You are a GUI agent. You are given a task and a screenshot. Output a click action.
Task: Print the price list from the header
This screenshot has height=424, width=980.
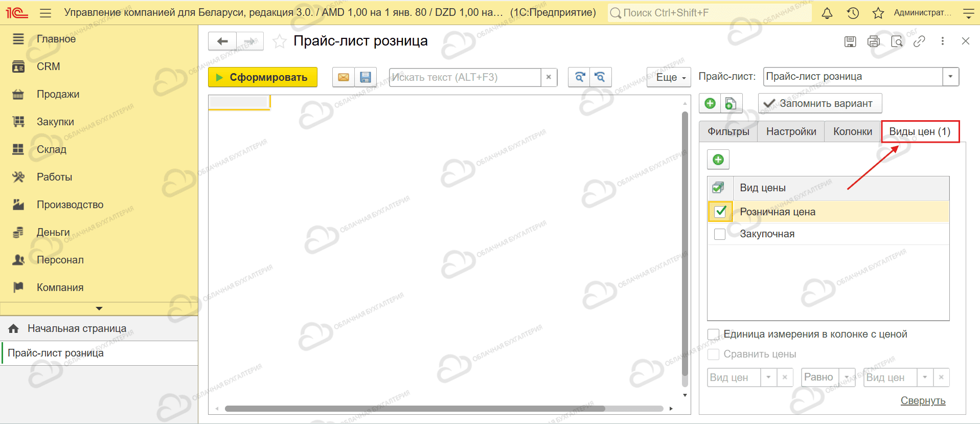click(874, 41)
